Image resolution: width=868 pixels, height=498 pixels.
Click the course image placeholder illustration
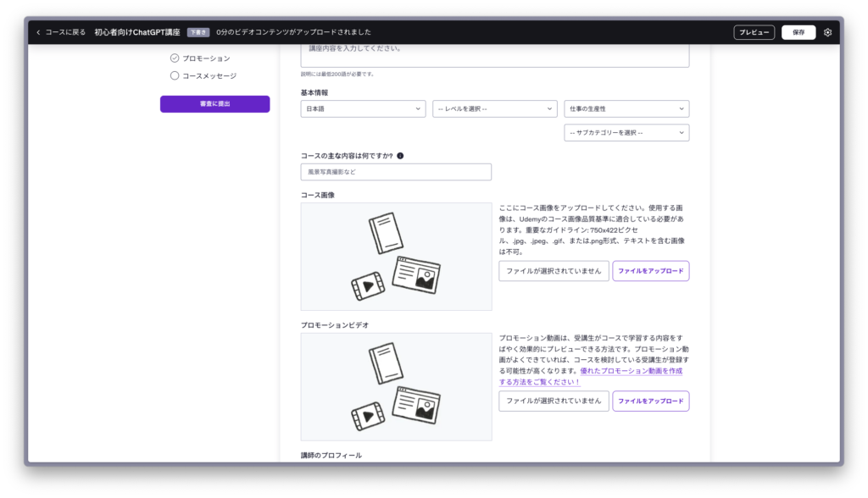point(396,257)
